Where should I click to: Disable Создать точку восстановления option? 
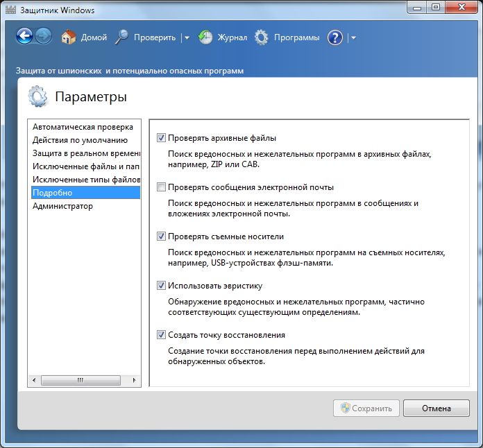162,335
